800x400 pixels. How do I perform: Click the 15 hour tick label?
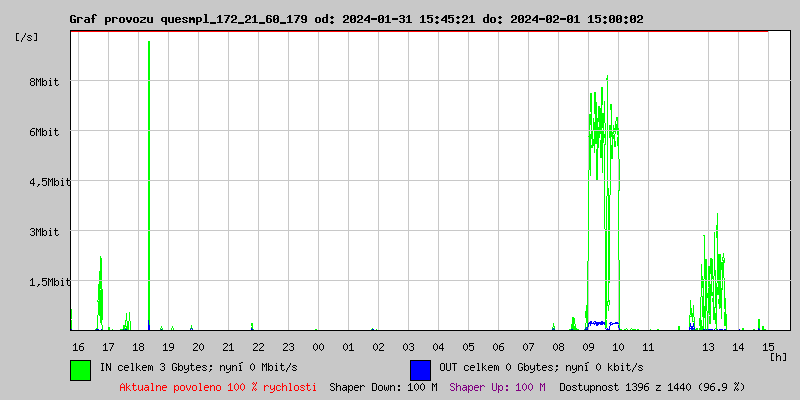point(768,346)
